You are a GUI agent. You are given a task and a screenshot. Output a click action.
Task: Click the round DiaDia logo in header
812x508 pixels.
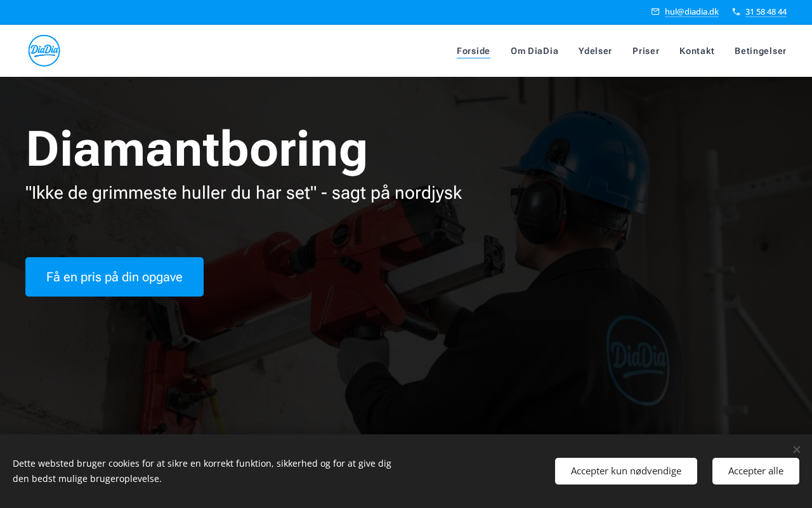click(x=44, y=51)
